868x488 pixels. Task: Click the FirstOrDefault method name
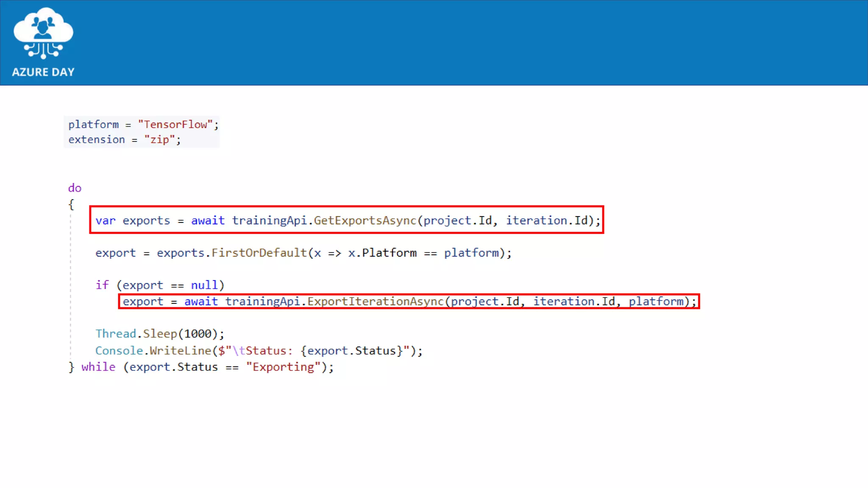point(259,253)
